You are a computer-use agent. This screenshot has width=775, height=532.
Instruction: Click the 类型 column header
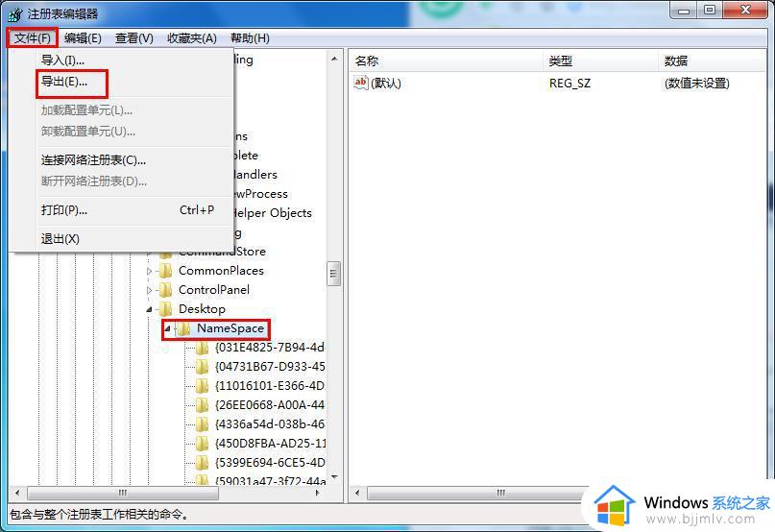tap(600, 60)
